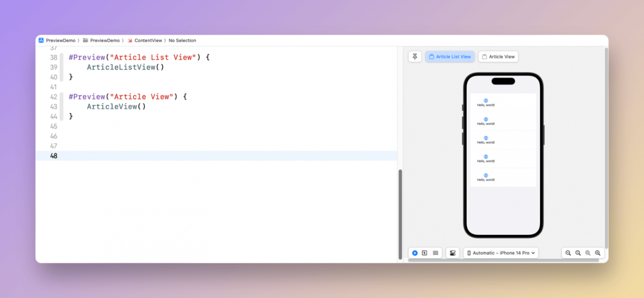The width and height of the screenshot is (644, 298).
Task: Zoom in the preview canvas
Action: pyautogui.click(x=597, y=253)
